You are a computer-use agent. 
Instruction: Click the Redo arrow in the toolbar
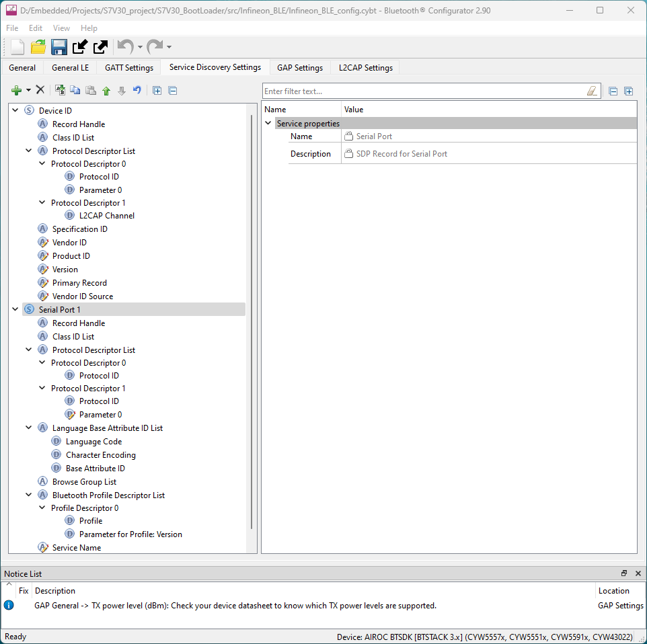155,46
